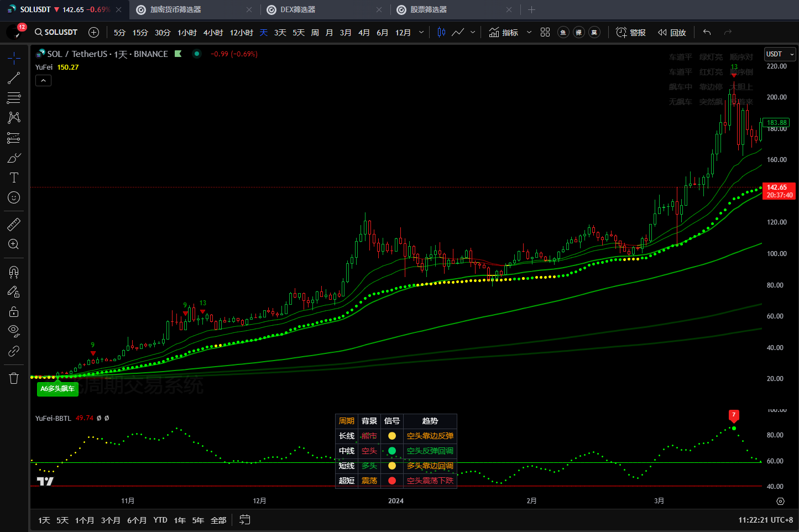Viewport: 799px width, 532px height.
Task: Open the emoji icons tool
Action: point(14,197)
